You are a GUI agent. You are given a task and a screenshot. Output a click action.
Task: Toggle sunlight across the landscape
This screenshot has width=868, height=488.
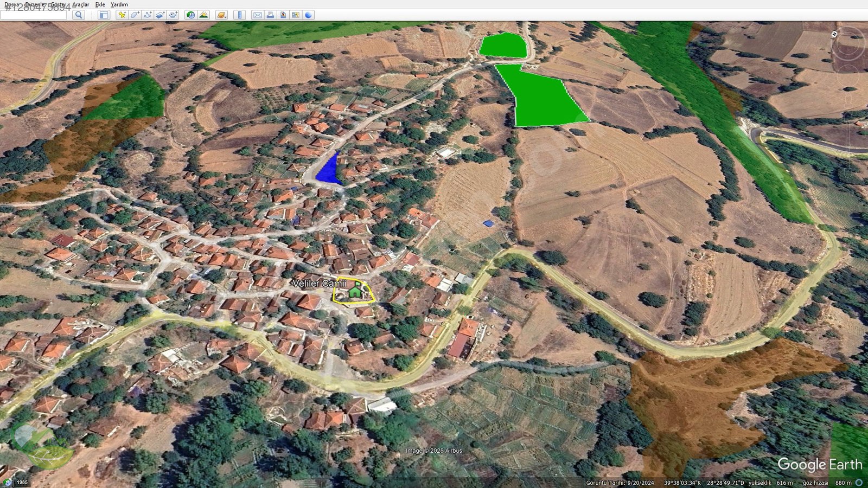[203, 15]
